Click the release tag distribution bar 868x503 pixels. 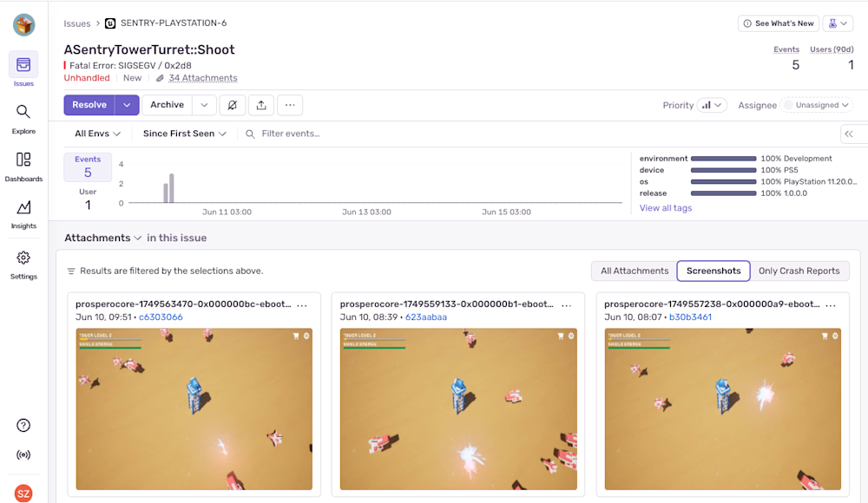[723, 193]
